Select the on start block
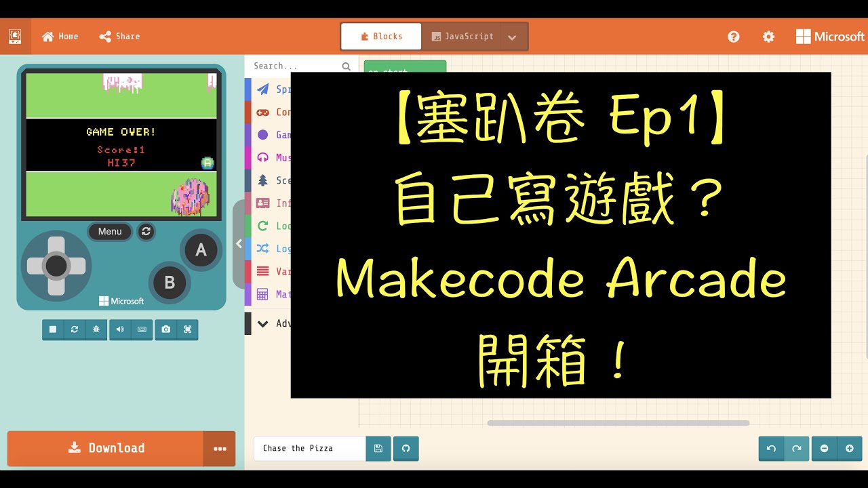This screenshot has width=868, height=488. pyautogui.click(x=405, y=66)
